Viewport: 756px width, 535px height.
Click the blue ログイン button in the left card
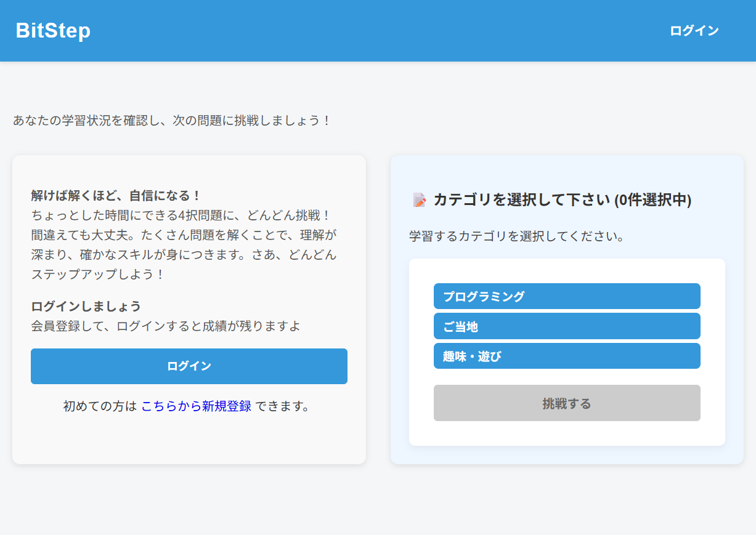189,366
